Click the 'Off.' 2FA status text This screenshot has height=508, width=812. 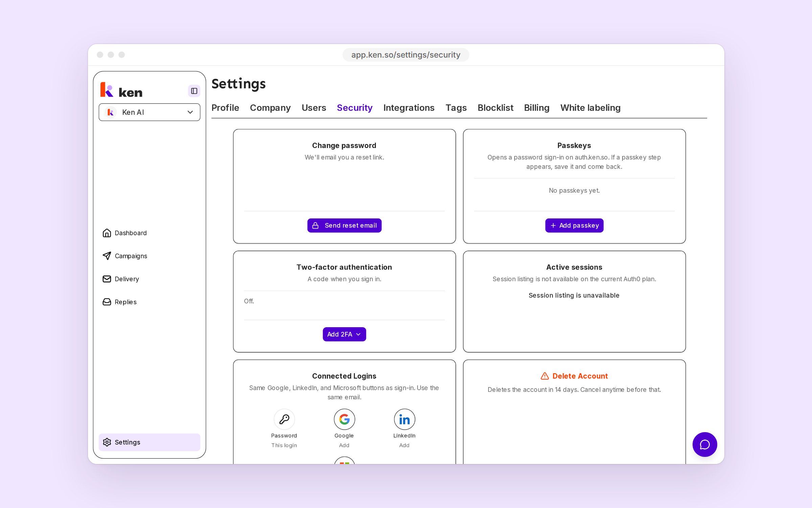249,301
